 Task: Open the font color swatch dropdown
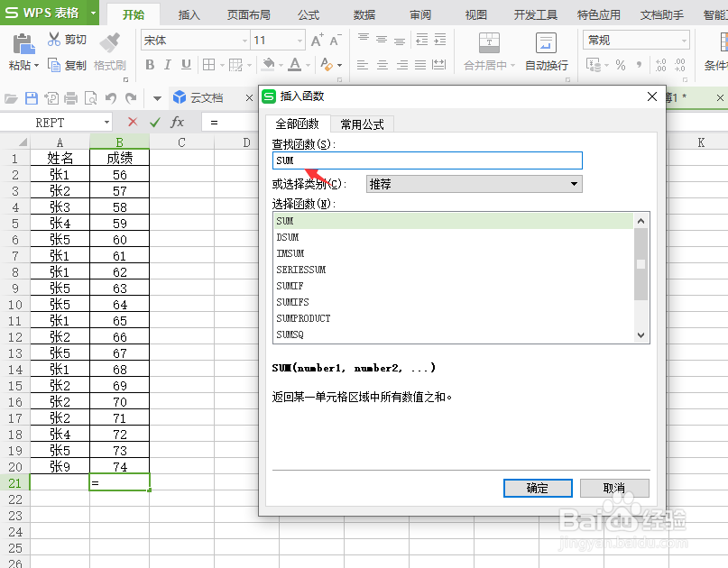(x=309, y=65)
